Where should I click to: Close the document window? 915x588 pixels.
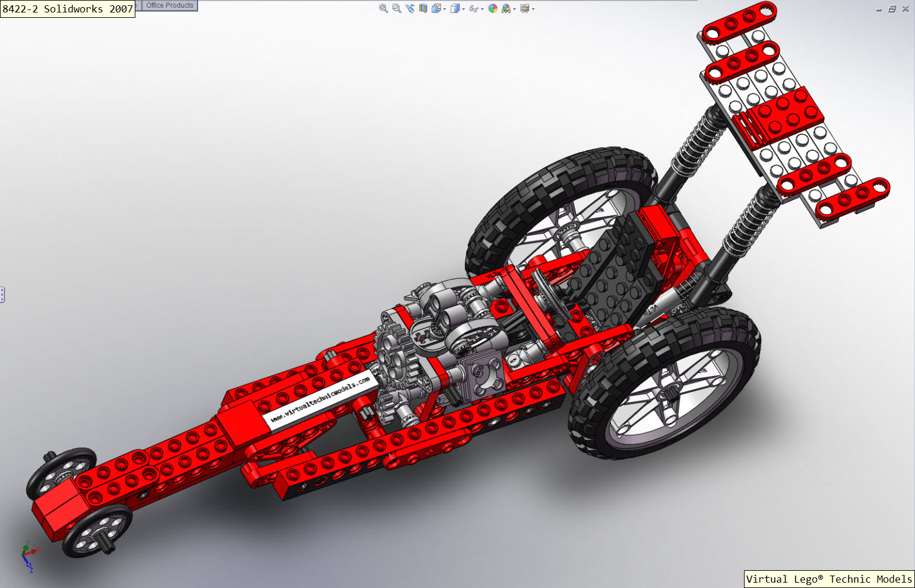(x=905, y=9)
